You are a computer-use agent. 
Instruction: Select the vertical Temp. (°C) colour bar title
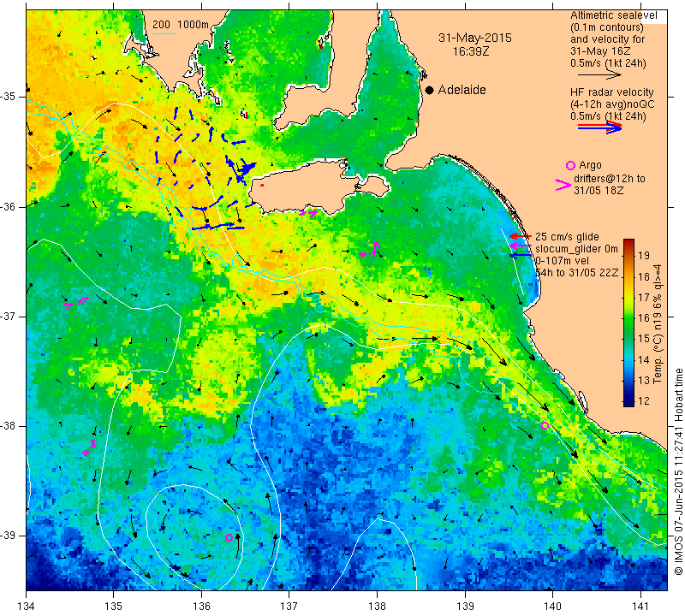[x=657, y=323]
